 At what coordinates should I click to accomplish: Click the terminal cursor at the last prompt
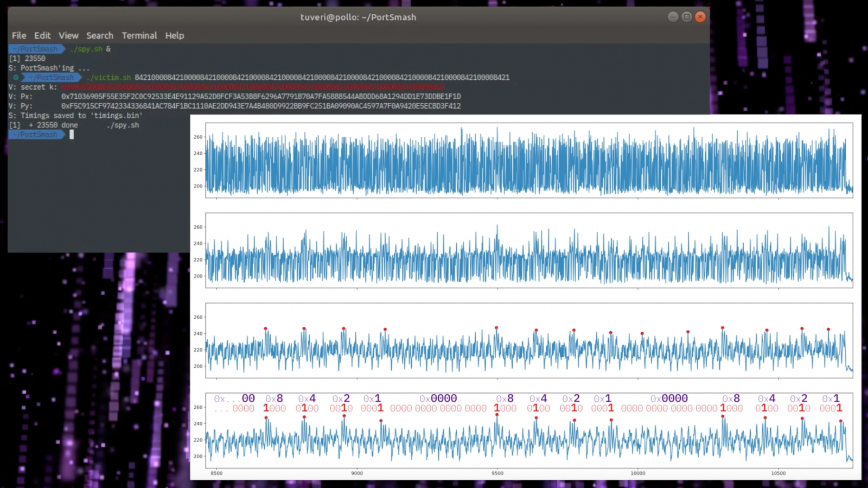(72, 135)
